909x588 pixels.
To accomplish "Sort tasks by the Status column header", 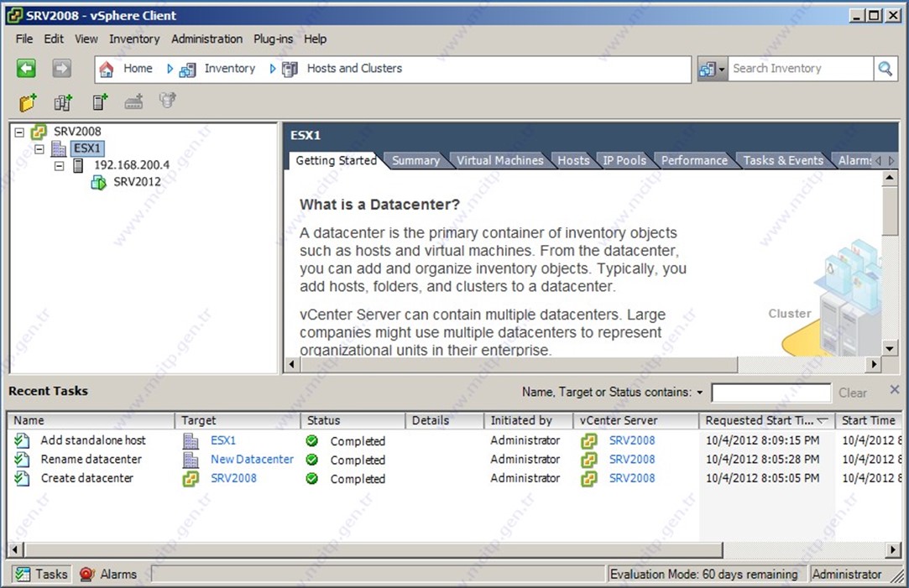I will [x=353, y=420].
